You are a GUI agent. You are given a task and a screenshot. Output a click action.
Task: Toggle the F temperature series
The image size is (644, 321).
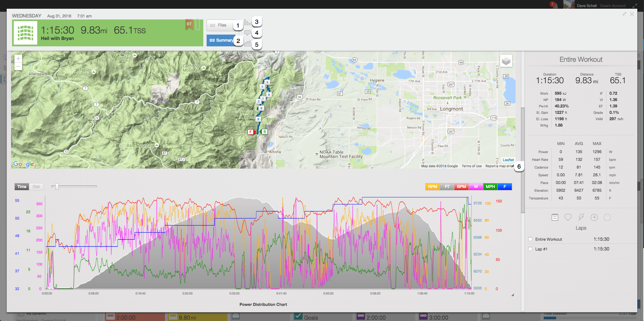[505, 187]
